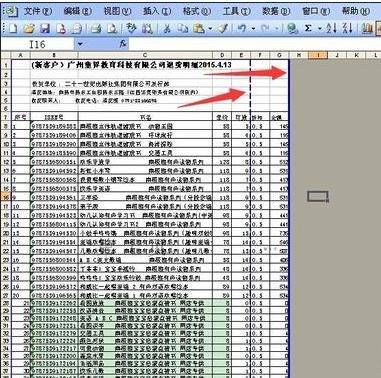The image size is (381, 378).
Task: Select row 20 header
Action: [6, 233]
